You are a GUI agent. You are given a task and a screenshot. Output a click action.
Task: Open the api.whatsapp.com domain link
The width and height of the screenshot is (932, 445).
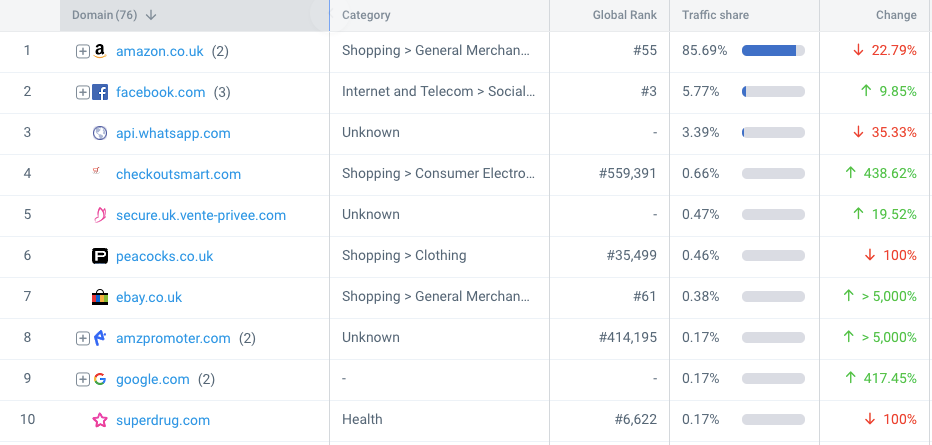pos(173,133)
